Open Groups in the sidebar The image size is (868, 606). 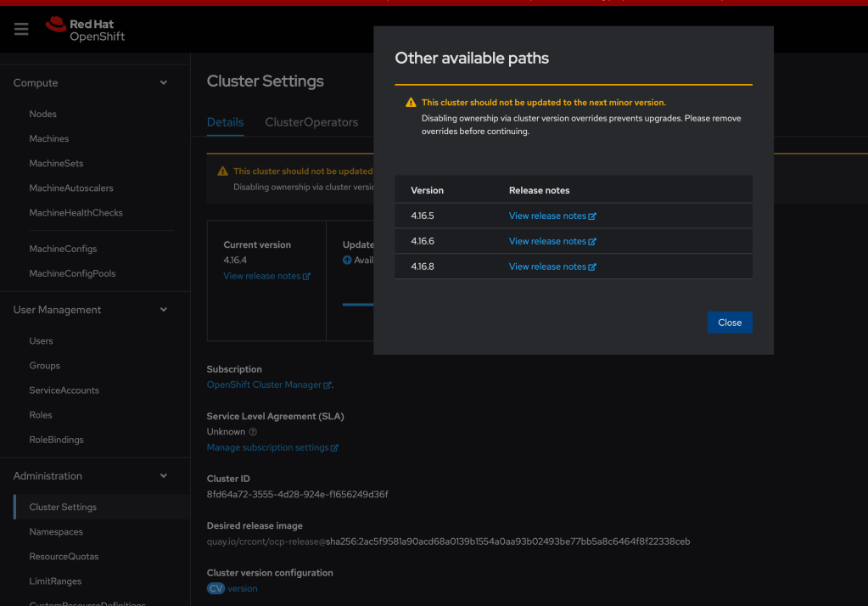point(44,366)
